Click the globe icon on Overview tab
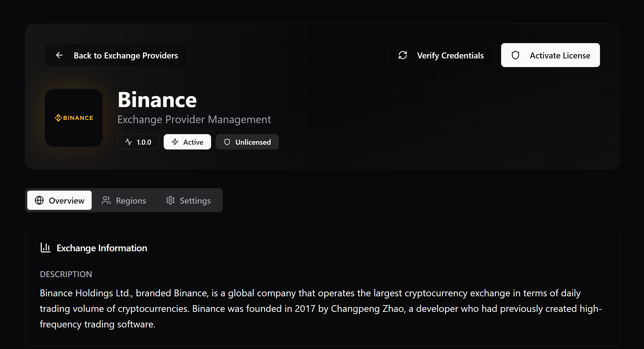Image resolution: width=644 pixels, height=349 pixels. pos(39,200)
